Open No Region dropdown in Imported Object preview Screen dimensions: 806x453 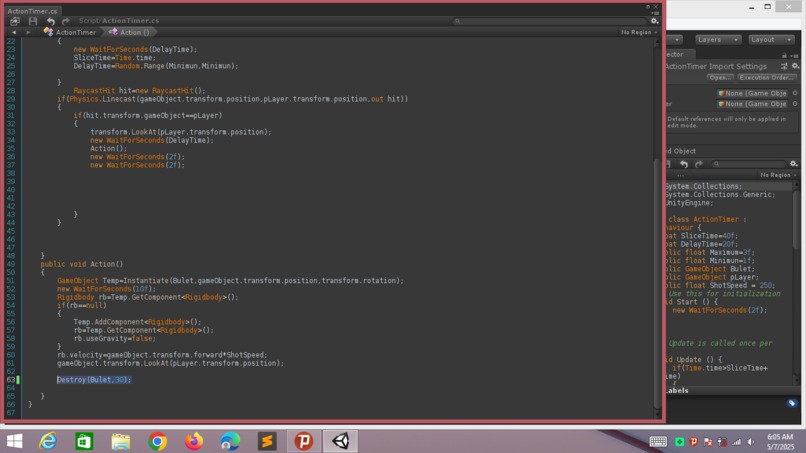(x=778, y=175)
